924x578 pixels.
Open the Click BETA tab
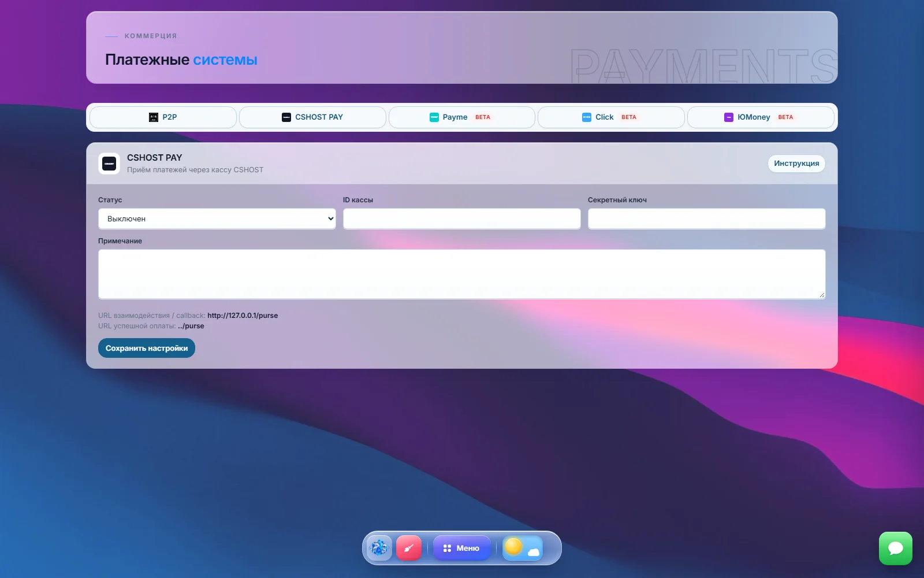click(x=611, y=117)
